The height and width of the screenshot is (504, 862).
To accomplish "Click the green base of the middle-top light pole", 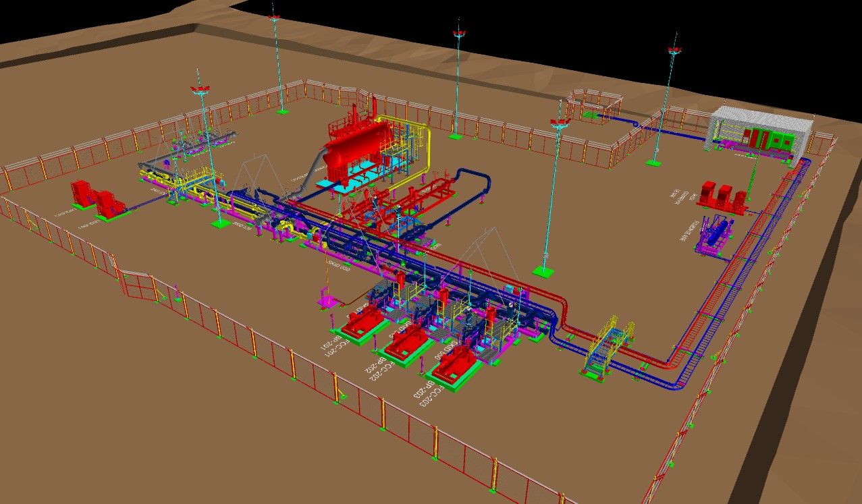I will [x=456, y=136].
